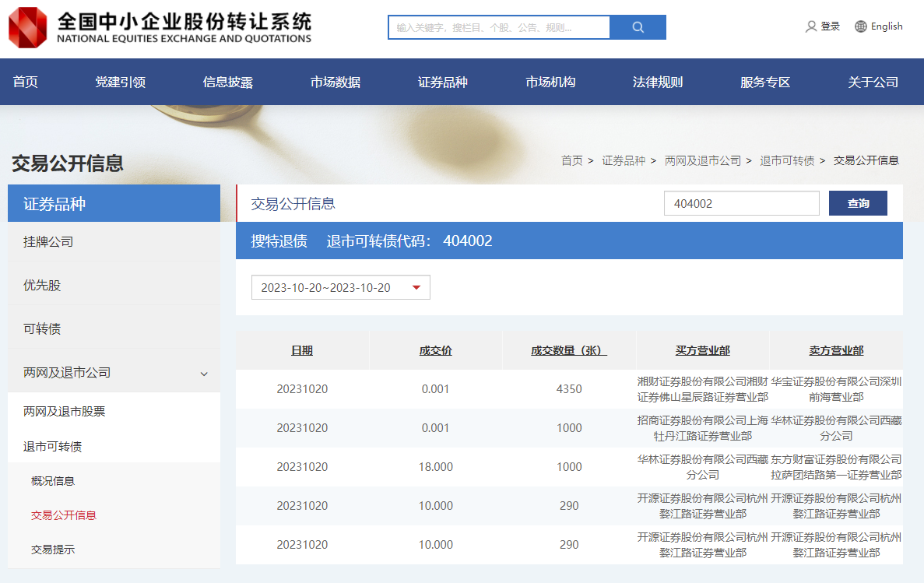Image resolution: width=924 pixels, height=583 pixels.
Task: Click the 404002 code input field
Action: (741, 203)
